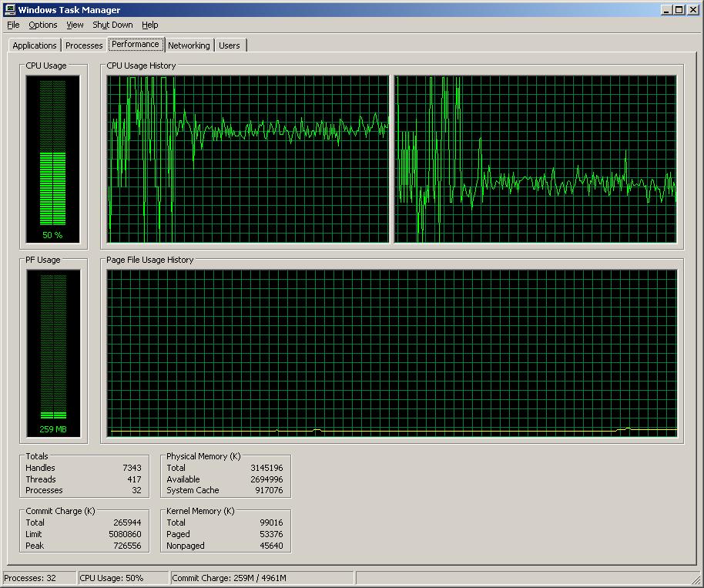
Task: Click the first CPU usage history graph
Action: point(248,159)
